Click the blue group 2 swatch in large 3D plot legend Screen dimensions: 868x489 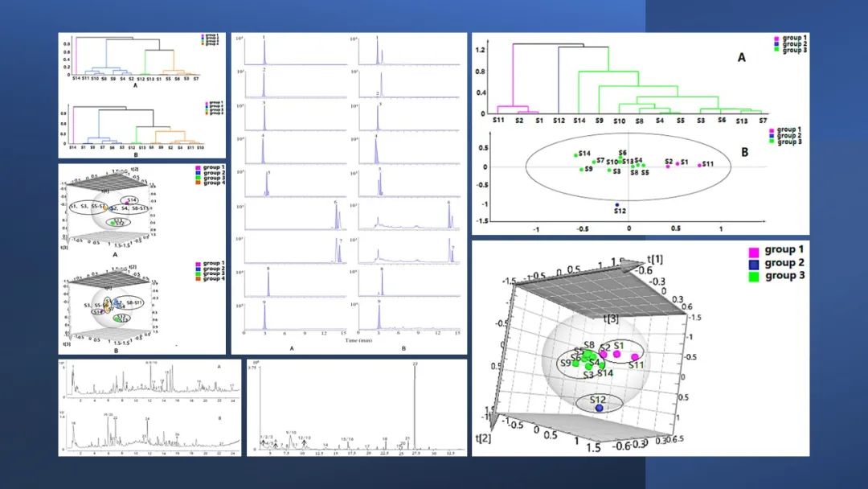tap(754, 263)
